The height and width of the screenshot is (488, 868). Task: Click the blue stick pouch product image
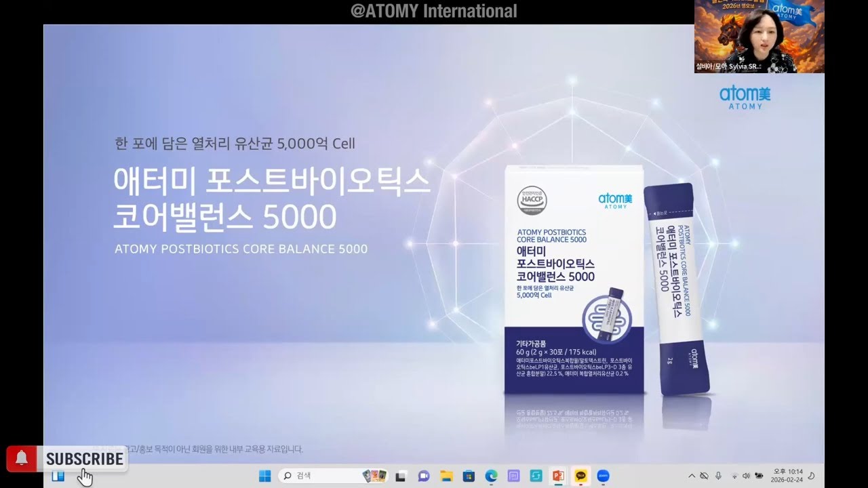pyautogui.click(x=677, y=289)
